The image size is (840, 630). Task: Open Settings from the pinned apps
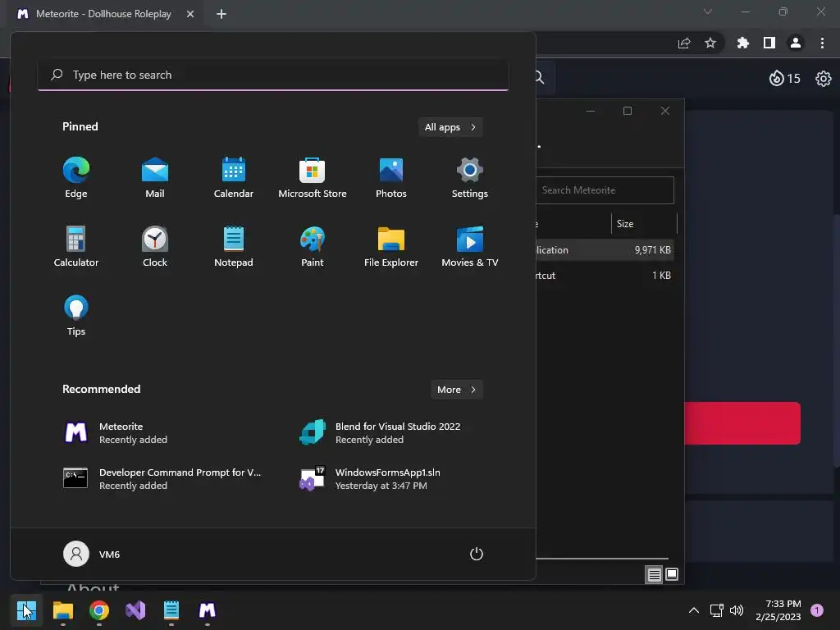[x=470, y=178]
